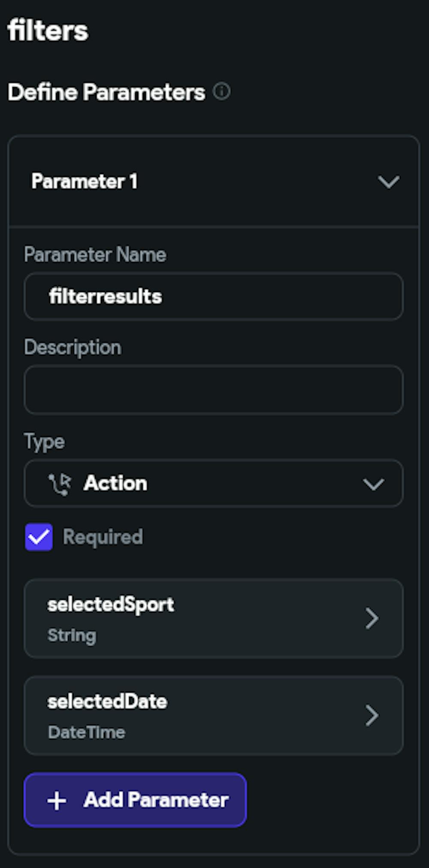The image size is (429, 868).
Task: Click the Required label text
Action: click(x=103, y=537)
